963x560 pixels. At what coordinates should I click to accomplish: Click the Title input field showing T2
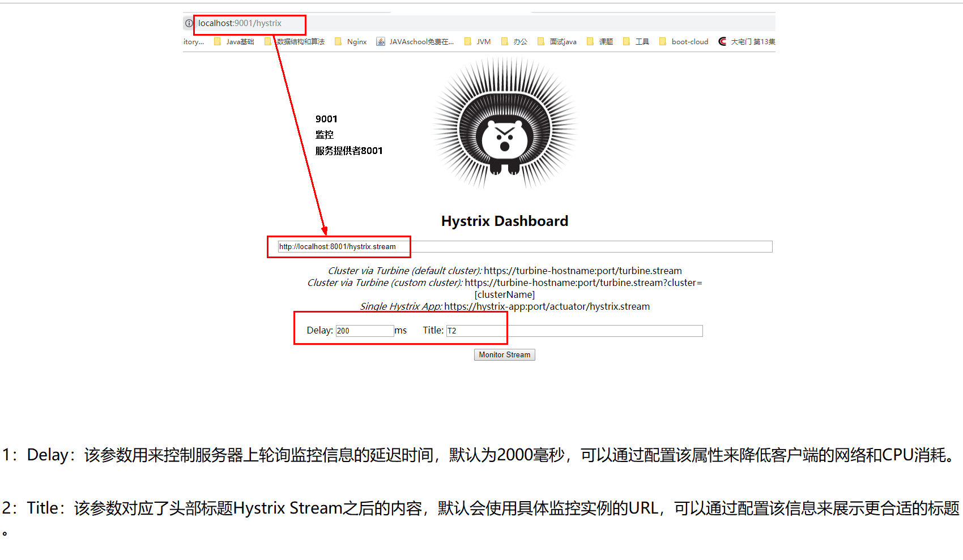(x=574, y=331)
